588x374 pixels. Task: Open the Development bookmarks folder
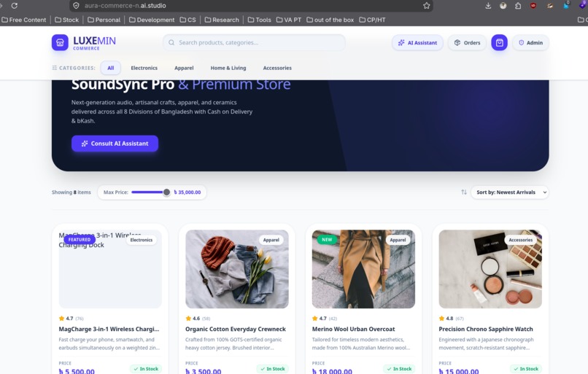152,20
